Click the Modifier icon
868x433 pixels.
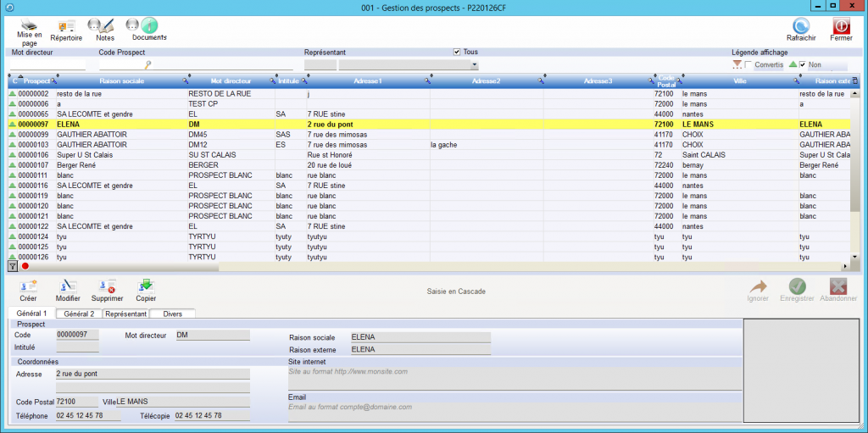[x=68, y=286]
